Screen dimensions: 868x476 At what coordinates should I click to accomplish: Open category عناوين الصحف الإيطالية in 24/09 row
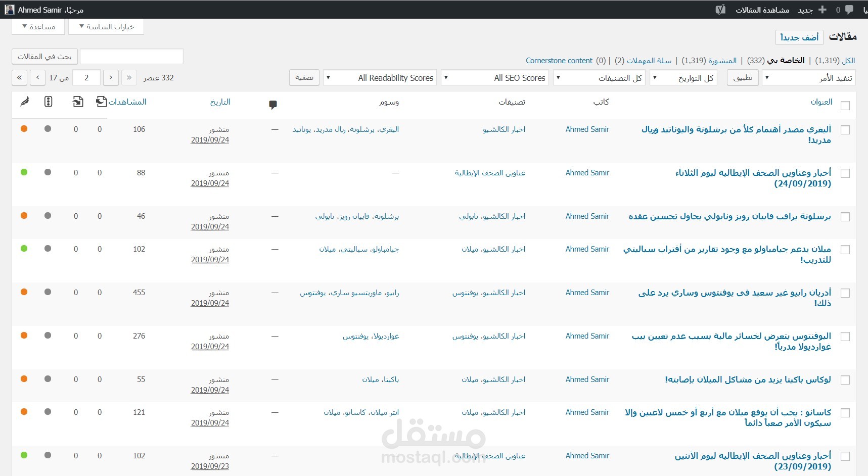[490, 173]
